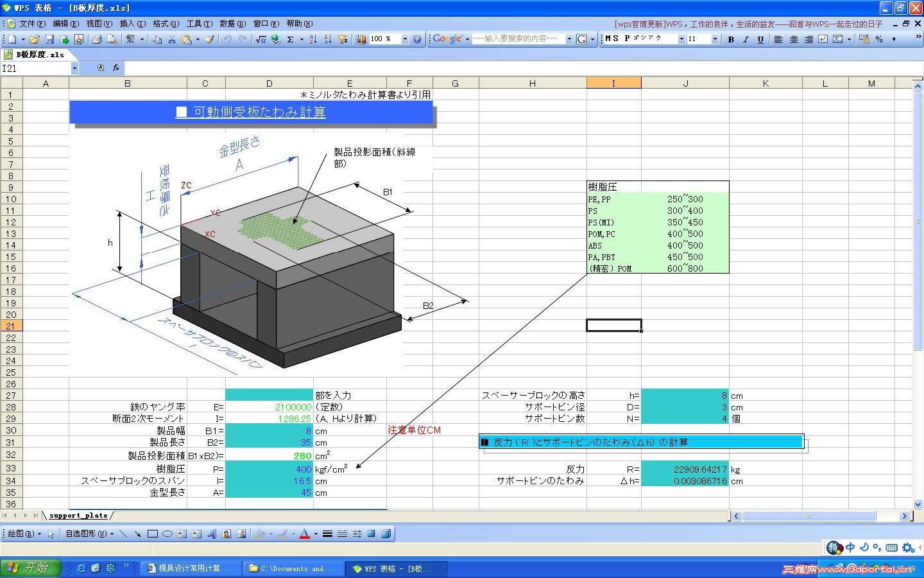
Task: Draw a rectangle shape
Action: click(153, 534)
